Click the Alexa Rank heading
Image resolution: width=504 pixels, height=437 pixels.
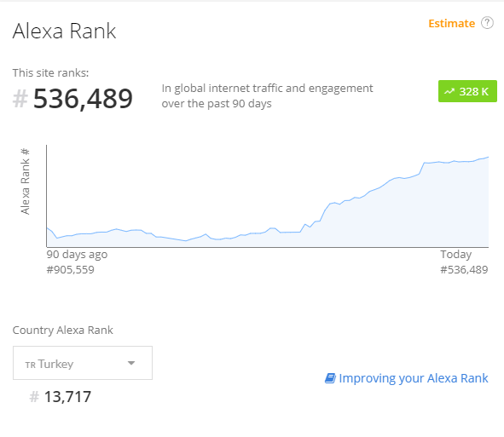[x=64, y=32]
